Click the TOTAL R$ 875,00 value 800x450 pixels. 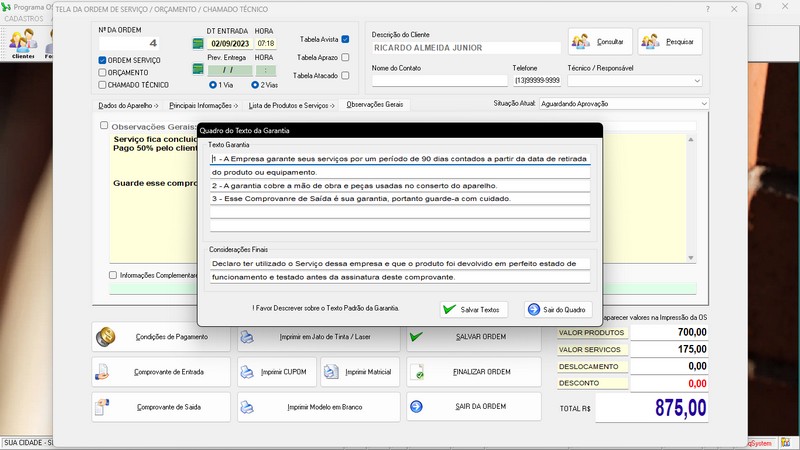pyautogui.click(x=652, y=408)
